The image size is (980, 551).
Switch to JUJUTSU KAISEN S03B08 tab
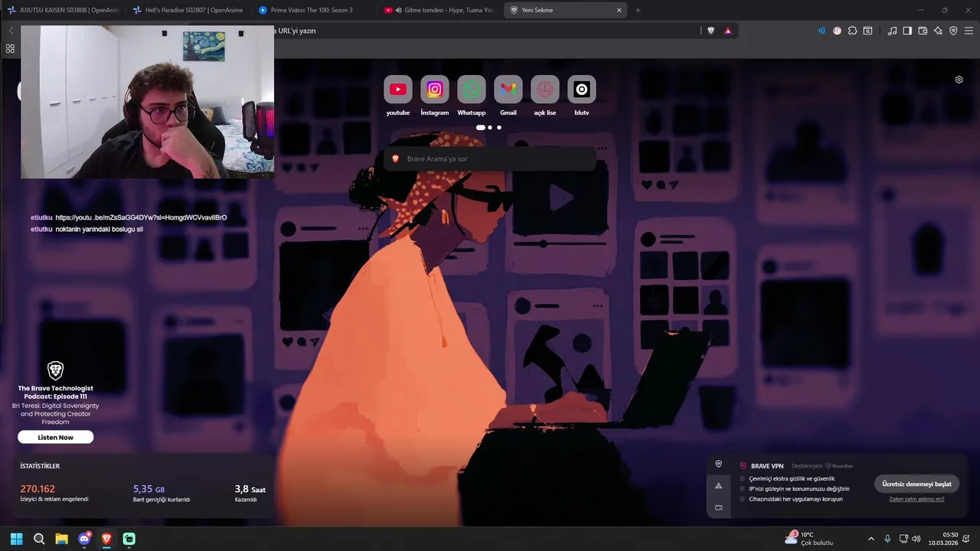63,10
